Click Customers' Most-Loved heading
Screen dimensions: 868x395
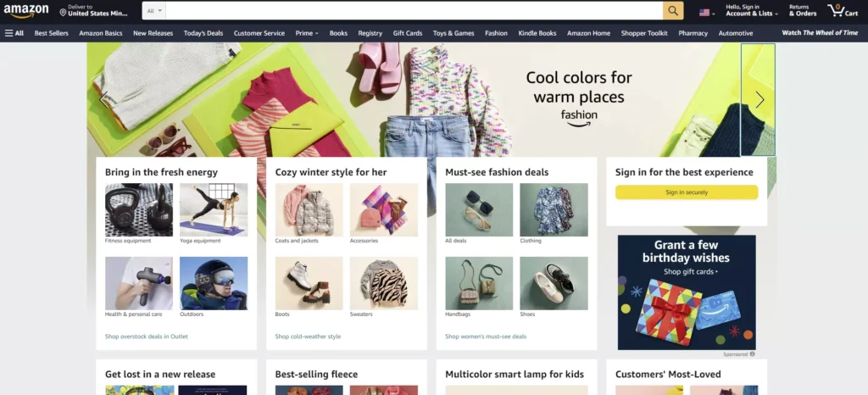point(668,375)
